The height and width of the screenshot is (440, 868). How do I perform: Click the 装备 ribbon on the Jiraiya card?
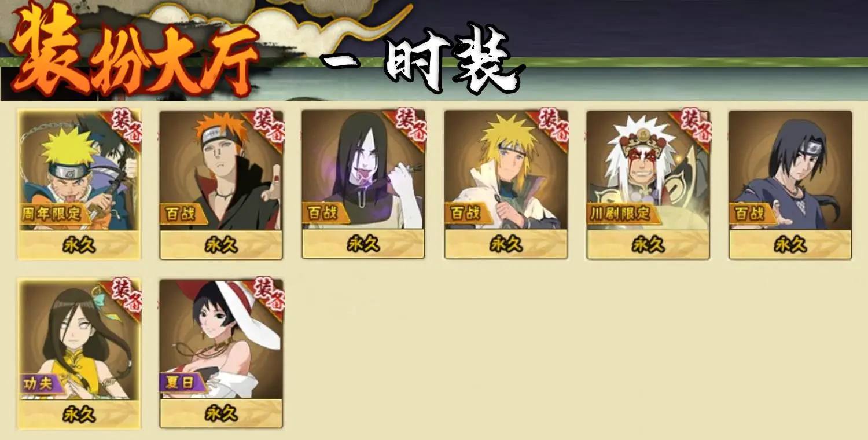694,126
